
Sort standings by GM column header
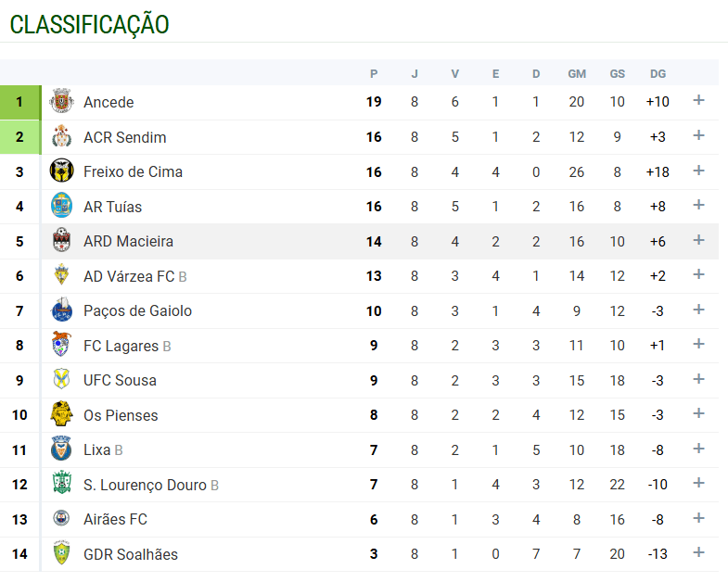point(577,74)
